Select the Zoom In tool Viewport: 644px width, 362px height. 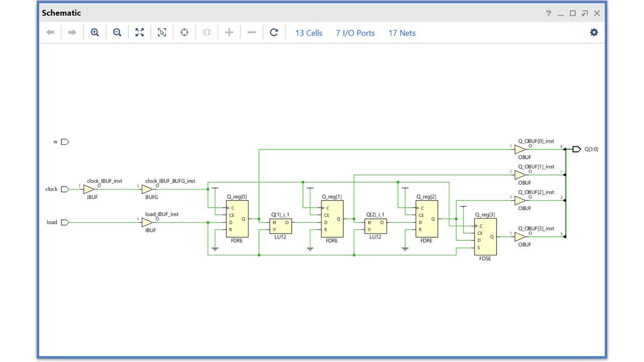click(94, 32)
